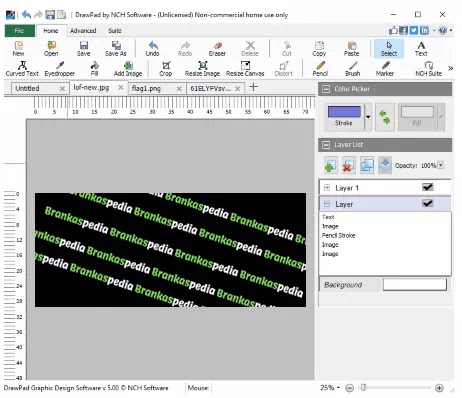This screenshot has width=462, height=398.
Task: Undo the last action
Action: pyautogui.click(x=152, y=49)
